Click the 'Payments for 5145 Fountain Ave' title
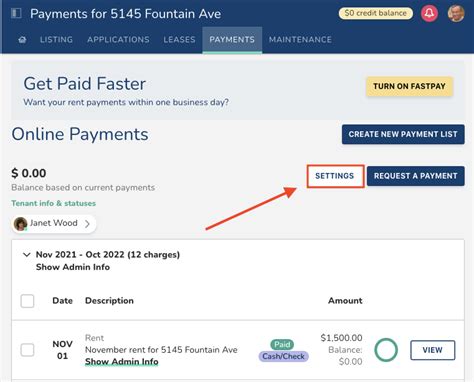The image size is (474, 382). pyautogui.click(x=125, y=14)
